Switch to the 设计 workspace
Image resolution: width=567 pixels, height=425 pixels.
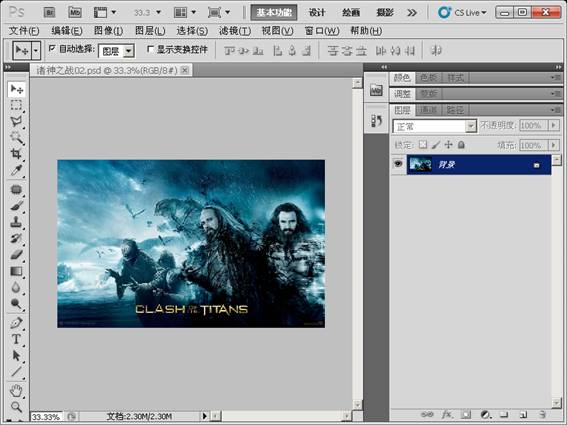click(317, 13)
